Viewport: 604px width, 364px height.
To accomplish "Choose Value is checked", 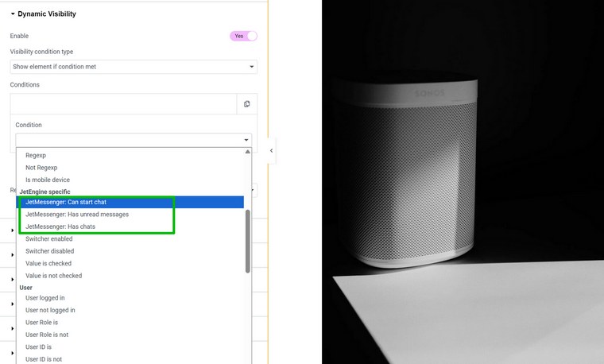I will click(x=130, y=264).
